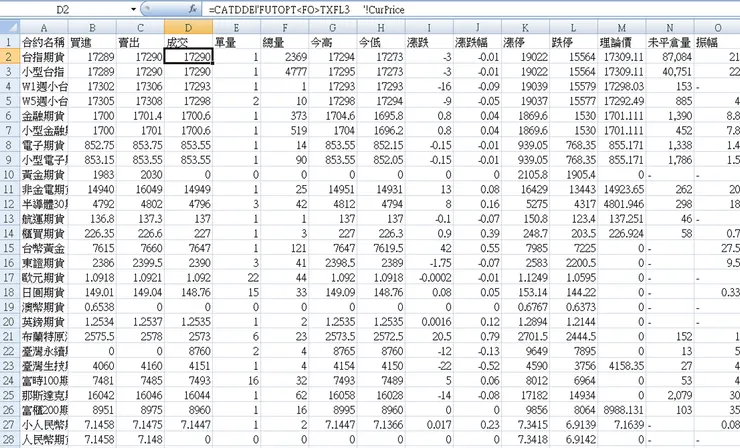
Task: Click the fx insert function icon
Action: pyautogui.click(x=193, y=9)
